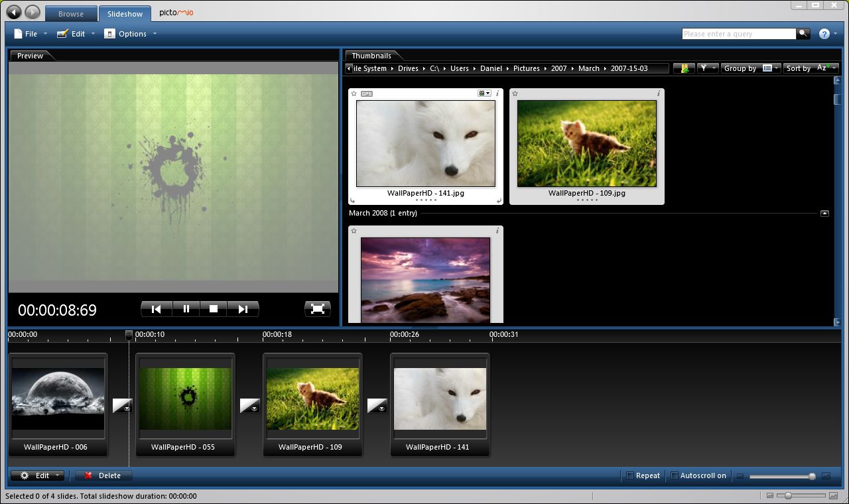This screenshot has width=849, height=504.
Task: Open the Sort by dropdown
Action: pos(811,68)
